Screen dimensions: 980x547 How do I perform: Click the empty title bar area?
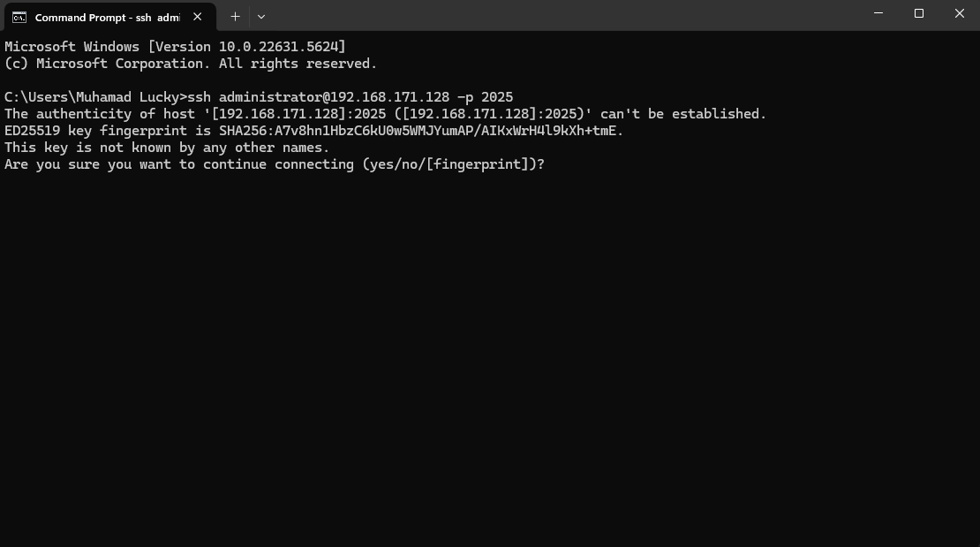pos(562,15)
